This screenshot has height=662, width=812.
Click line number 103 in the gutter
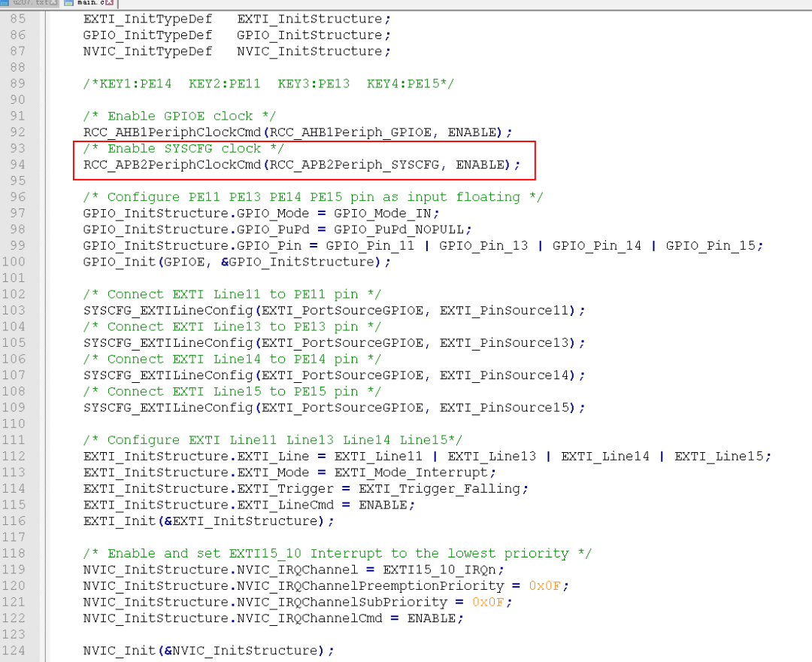click(x=13, y=310)
